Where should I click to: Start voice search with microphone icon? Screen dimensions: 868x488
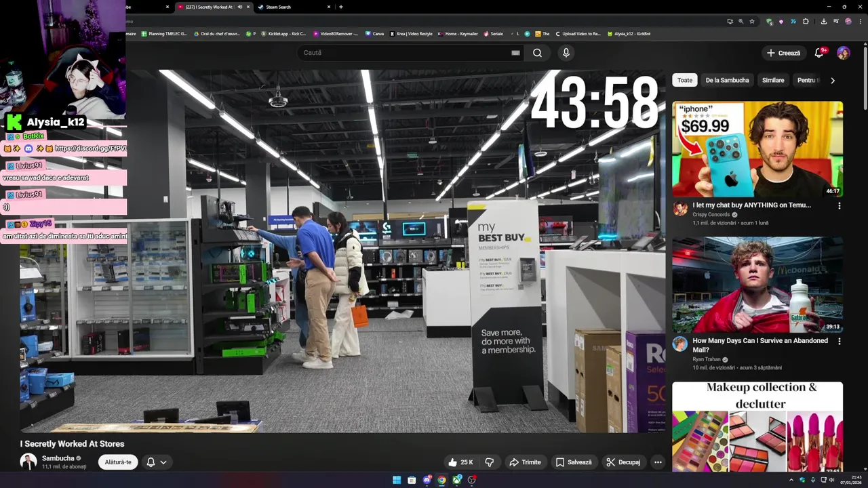(566, 53)
